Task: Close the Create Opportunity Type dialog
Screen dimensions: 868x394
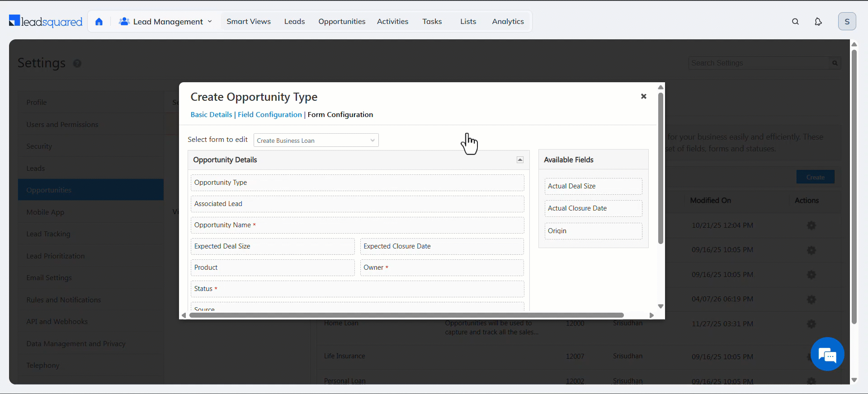Action: [x=643, y=96]
